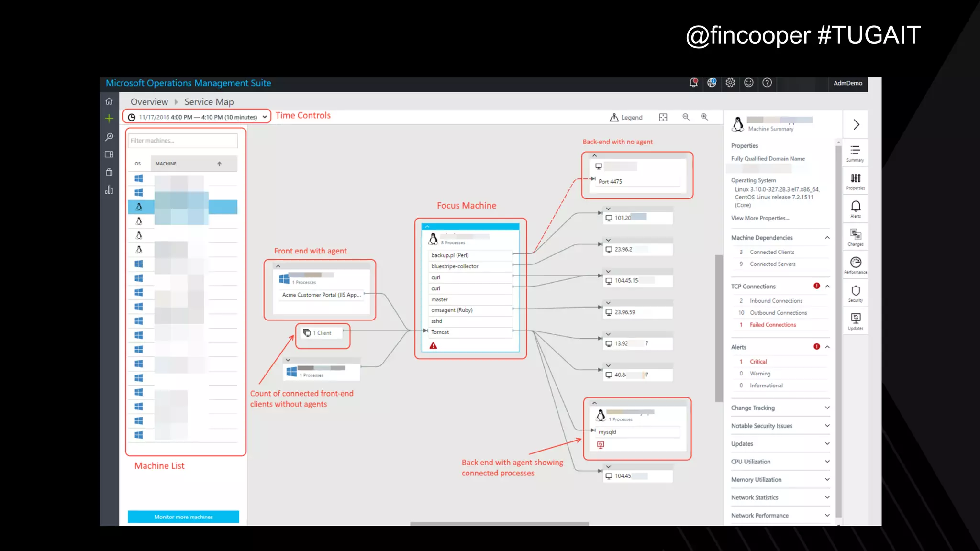980x551 pixels.
Task: Open the Summary pane icon
Action: tap(856, 153)
